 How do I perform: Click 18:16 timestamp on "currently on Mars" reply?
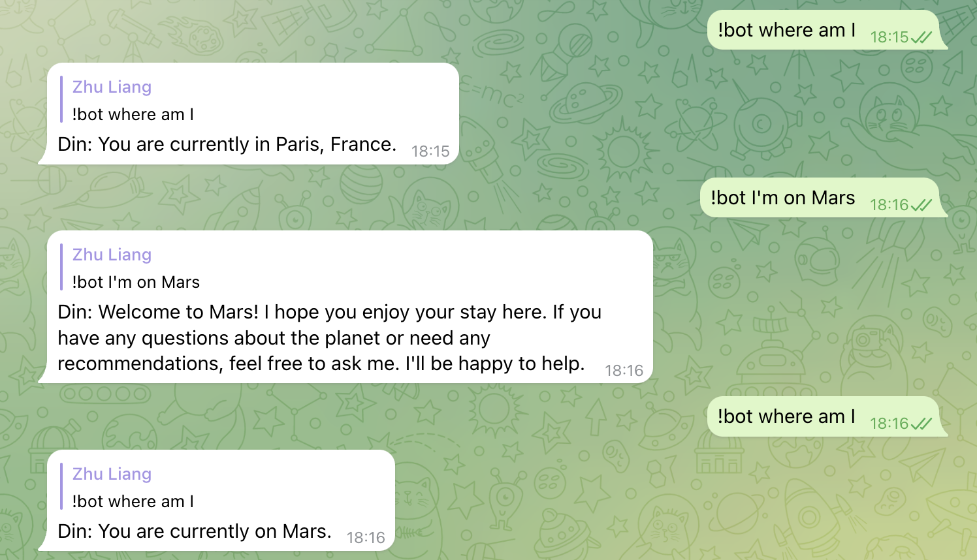click(x=366, y=538)
